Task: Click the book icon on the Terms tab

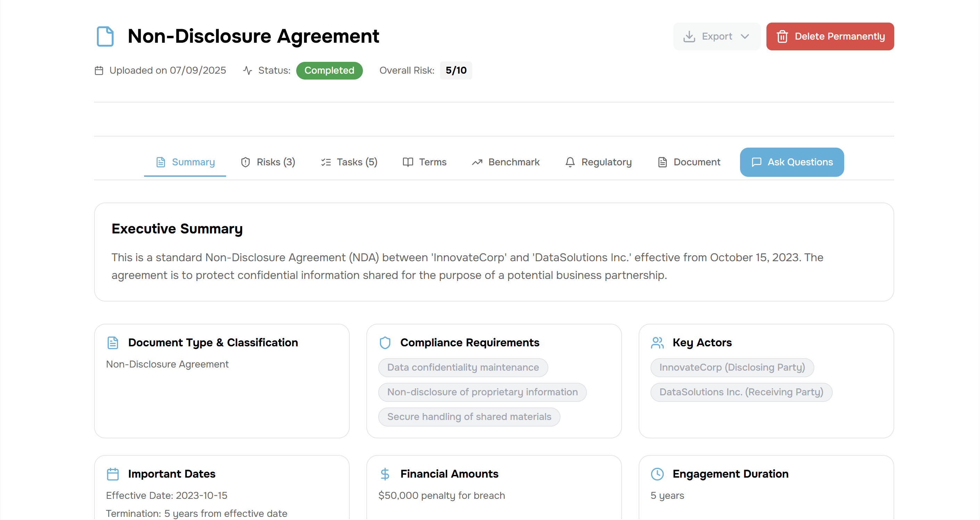Action: click(x=407, y=162)
